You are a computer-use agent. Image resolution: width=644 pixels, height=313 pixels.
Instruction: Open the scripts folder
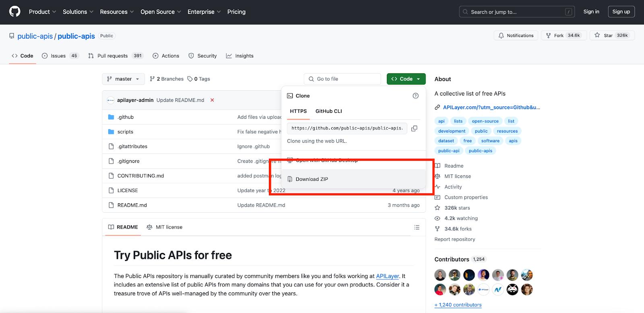coord(125,132)
